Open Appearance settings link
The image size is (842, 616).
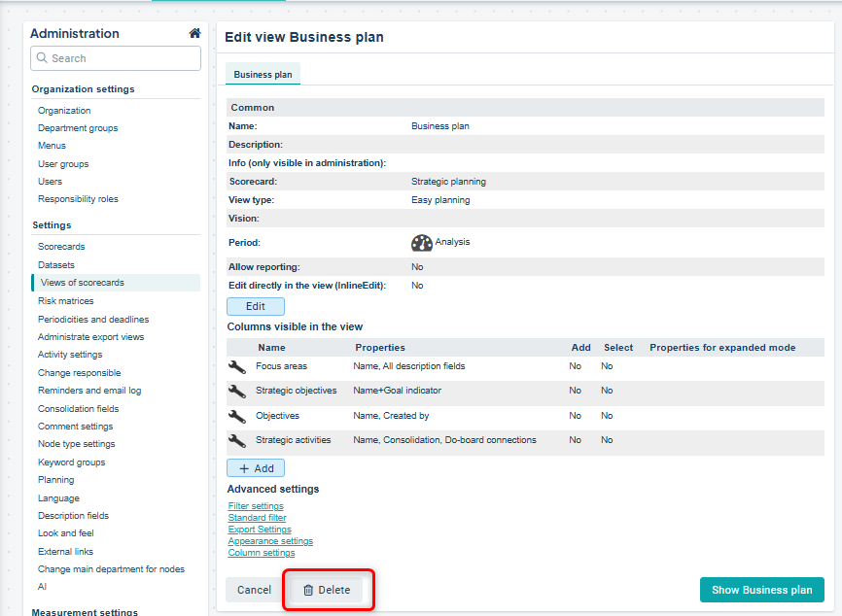[x=270, y=541]
